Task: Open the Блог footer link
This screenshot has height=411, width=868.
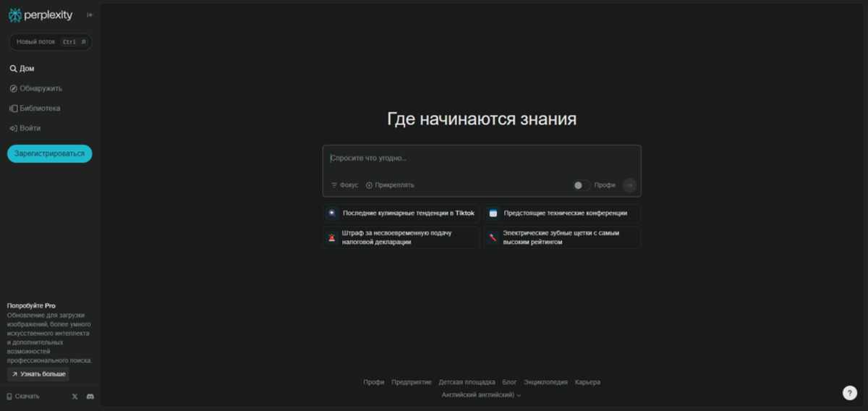Action: pos(509,382)
